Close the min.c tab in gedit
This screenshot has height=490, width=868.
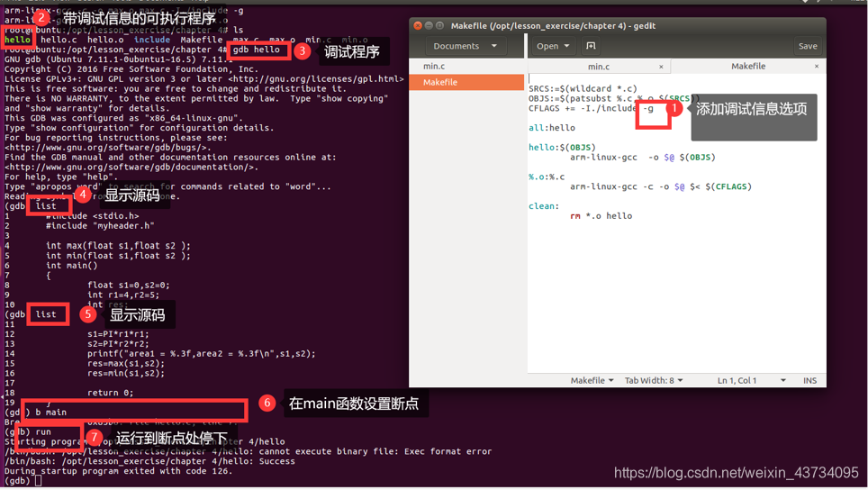pos(661,67)
